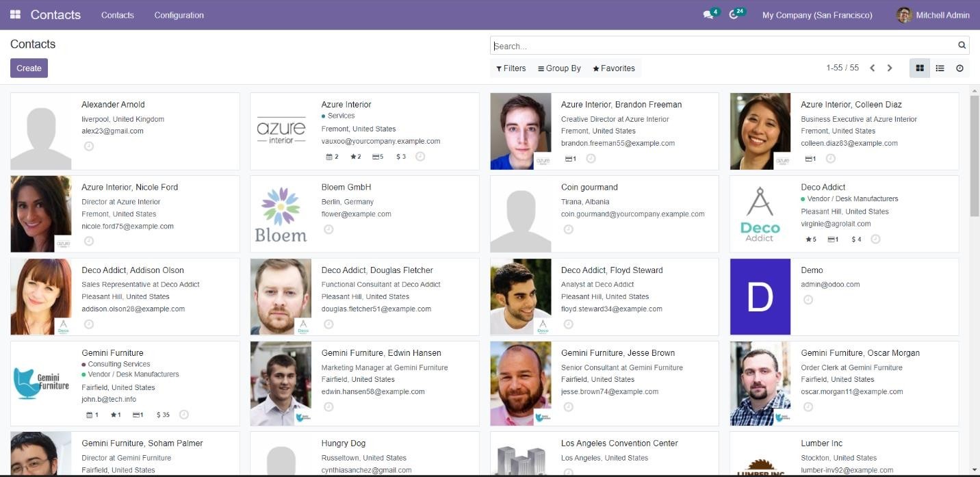Image resolution: width=980 pixels, height=477 pixels.
Task: Click the 1-55 / 55 pager counter
Action: 842,68
